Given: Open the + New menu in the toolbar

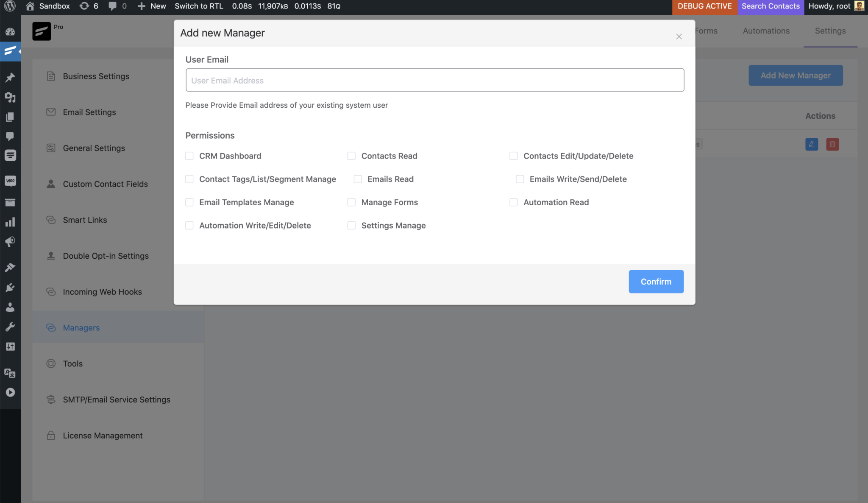Looking at the screenshot, I should coord(151,6).
